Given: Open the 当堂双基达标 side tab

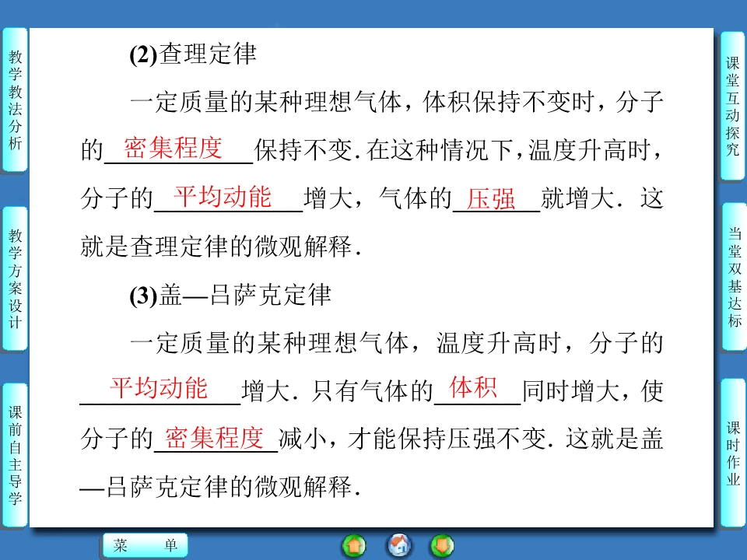Looking at the screenshot, I should 733,277.
